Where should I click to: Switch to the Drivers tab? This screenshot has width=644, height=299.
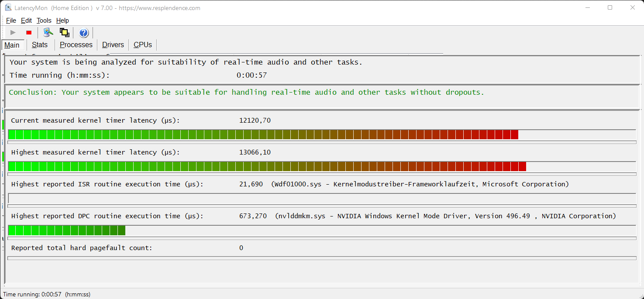pos(113,45)
